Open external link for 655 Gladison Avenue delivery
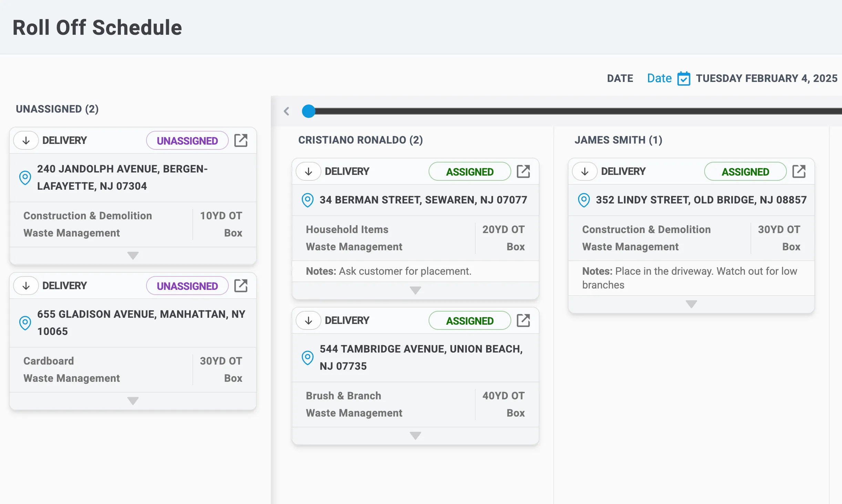This screenshot has height=504, width=842. click(x=241, y=286)
